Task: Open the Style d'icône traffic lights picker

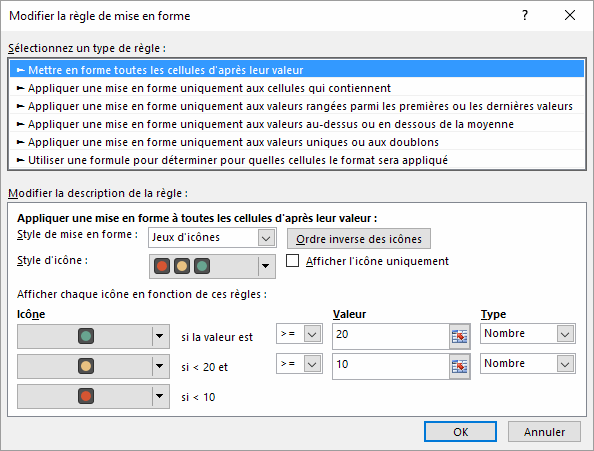Action: tap(212, 266)
